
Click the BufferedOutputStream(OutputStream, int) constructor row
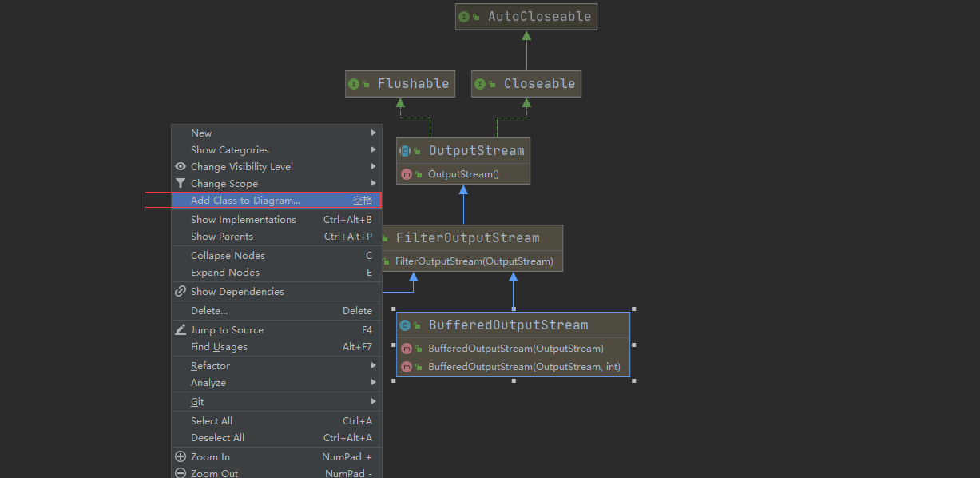(x=513, y=367)
